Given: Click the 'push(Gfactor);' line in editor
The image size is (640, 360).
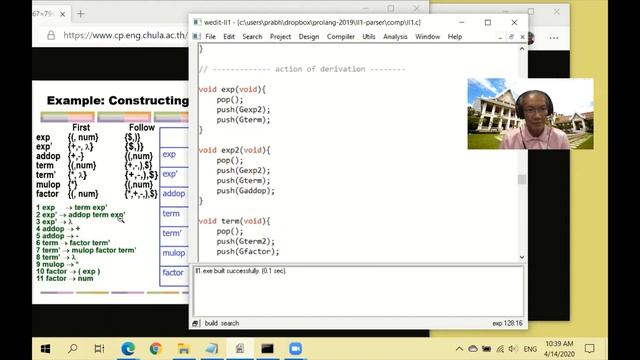Looking at the screenshot, I should point(248,251).
